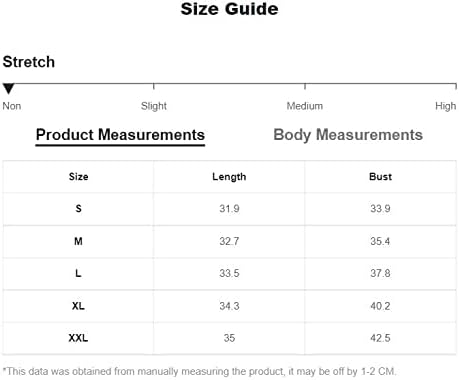The width and height of the screenshot is (459, 380).
Task: Switch to the Body Measurements tab
Action: (348, 135)
